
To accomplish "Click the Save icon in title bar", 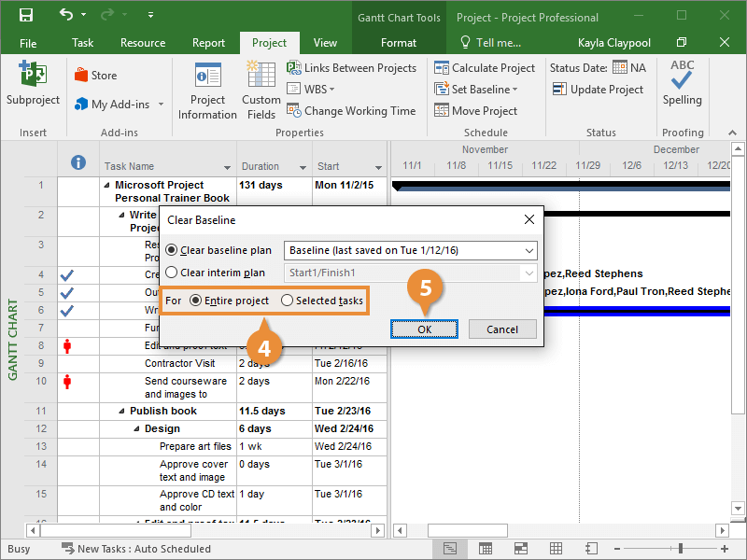I will click(25, 16).
